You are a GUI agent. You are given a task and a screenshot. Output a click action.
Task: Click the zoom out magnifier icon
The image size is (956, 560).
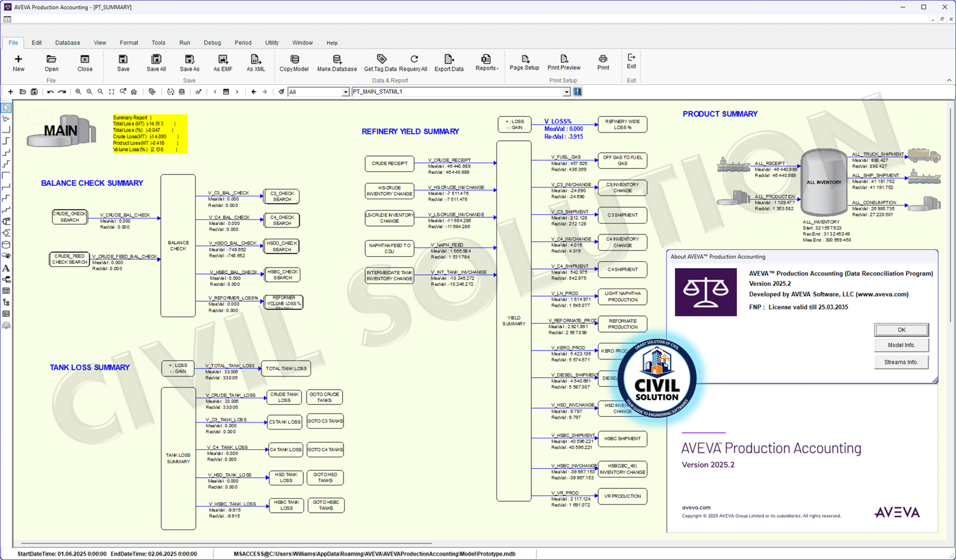tap(89, 92)
